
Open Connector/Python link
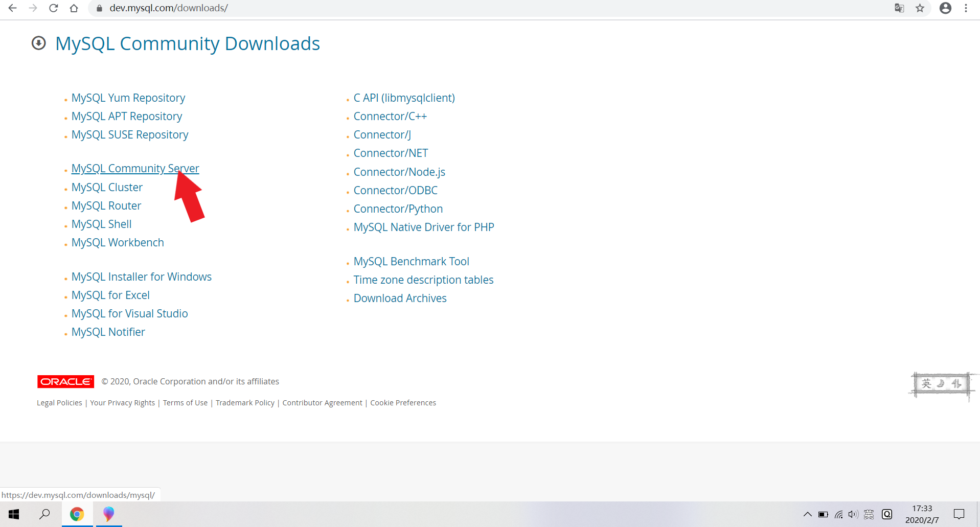398,209
